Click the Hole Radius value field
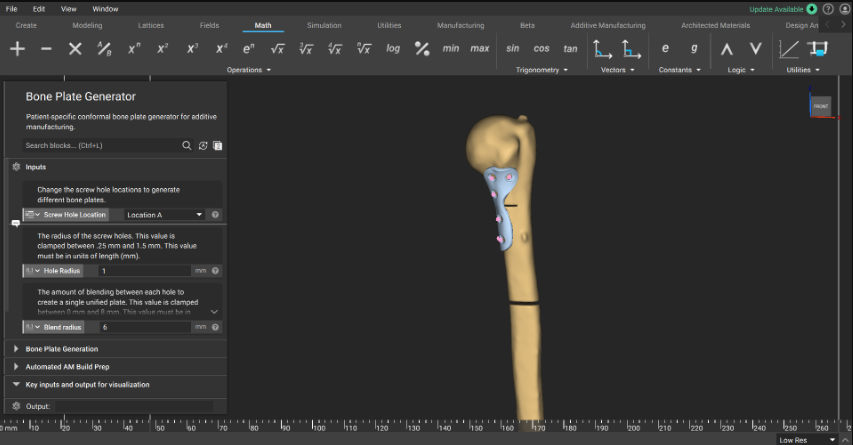853x445 pixels. [x=145, y=271]
